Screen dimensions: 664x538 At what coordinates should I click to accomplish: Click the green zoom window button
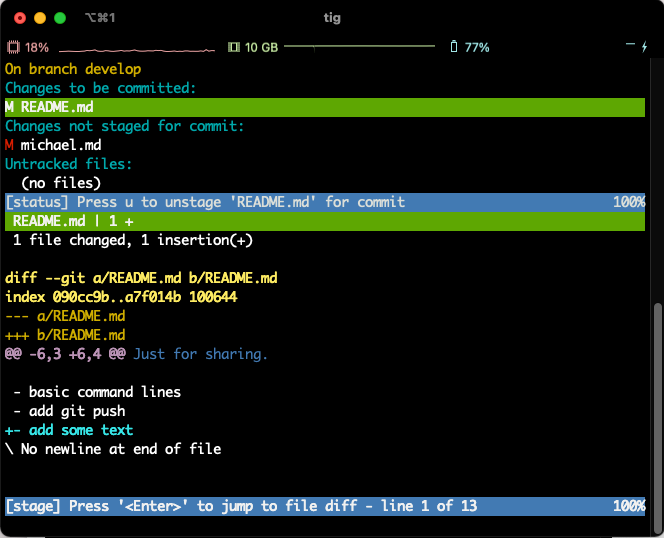(x=60, y=18)
